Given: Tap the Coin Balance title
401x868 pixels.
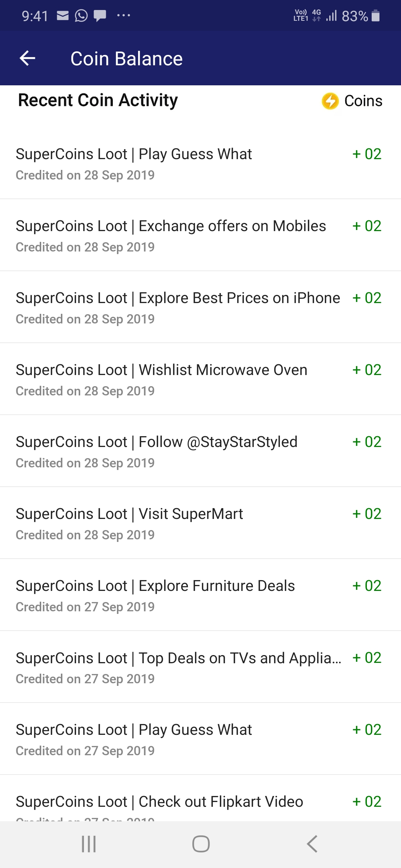Looking at the screenshot, I should (127, 59).
